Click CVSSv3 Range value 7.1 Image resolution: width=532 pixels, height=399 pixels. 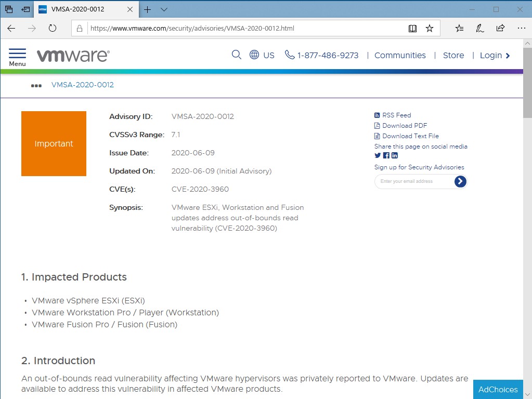tap(176, 135)
